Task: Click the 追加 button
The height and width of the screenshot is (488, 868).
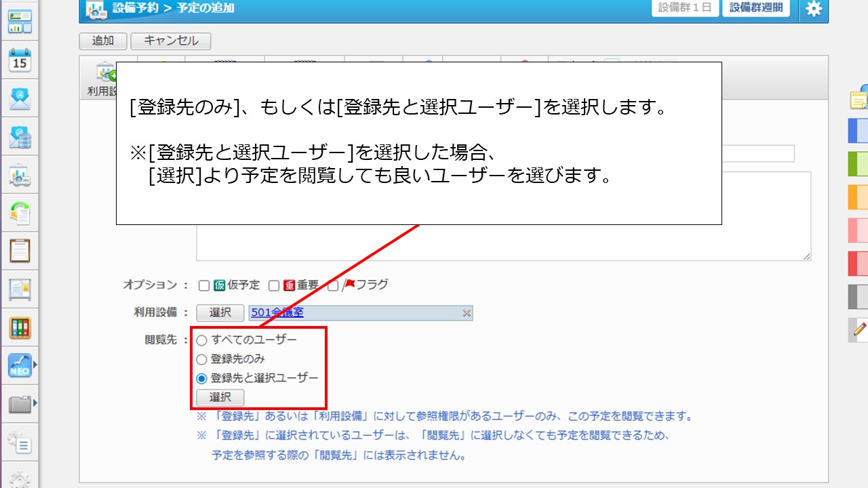Action: [x=103, y=41]
